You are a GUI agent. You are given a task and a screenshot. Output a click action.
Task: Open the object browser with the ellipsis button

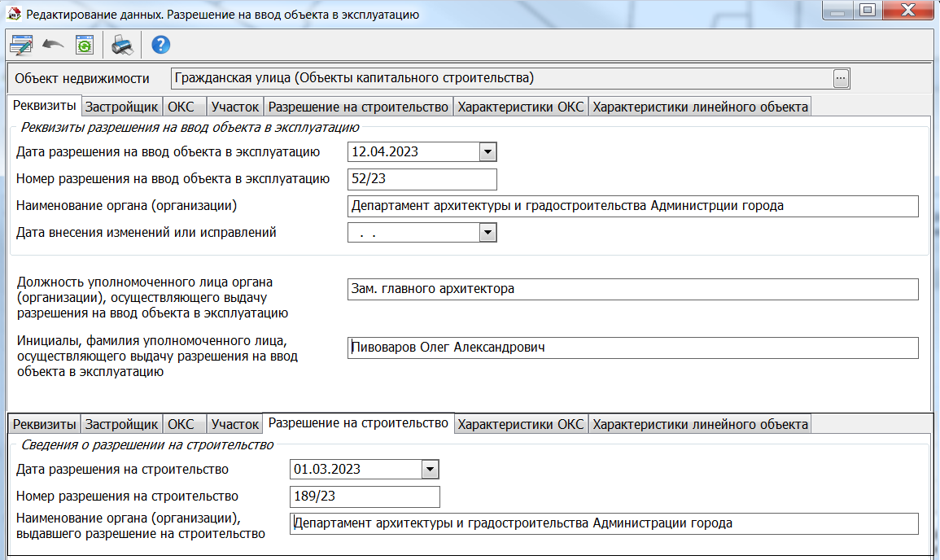coord(841,78)
